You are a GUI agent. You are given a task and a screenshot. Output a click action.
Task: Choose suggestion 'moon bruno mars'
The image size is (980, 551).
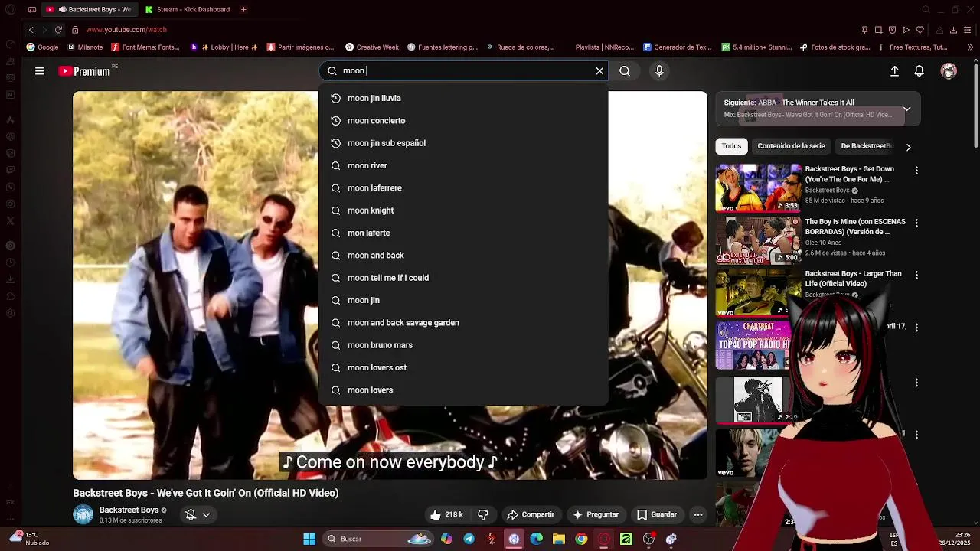coord(463,345)
